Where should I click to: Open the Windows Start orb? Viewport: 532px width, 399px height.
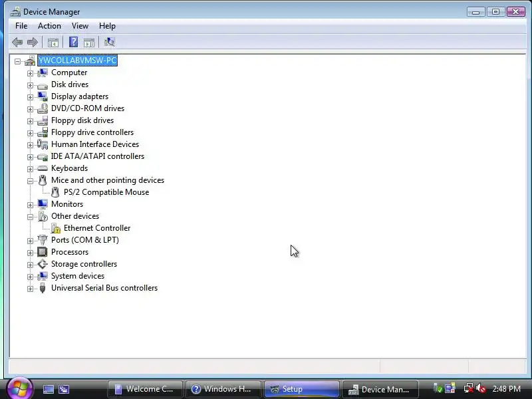click(x=20, y=388)
